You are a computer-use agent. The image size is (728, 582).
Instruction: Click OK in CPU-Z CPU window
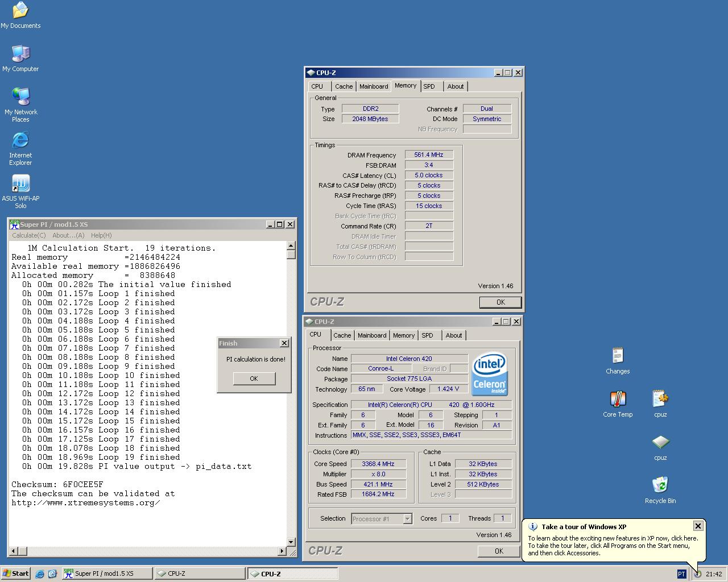[499, 551]
